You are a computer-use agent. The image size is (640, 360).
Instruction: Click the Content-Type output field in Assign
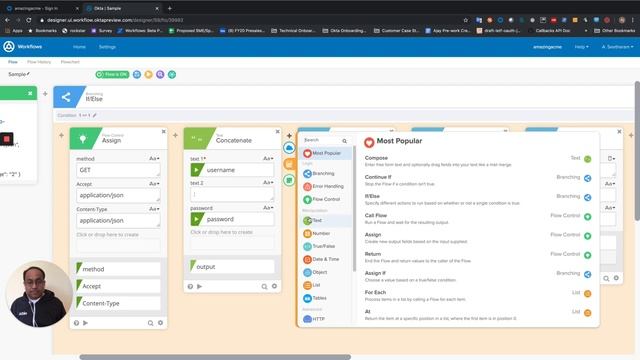118,303
